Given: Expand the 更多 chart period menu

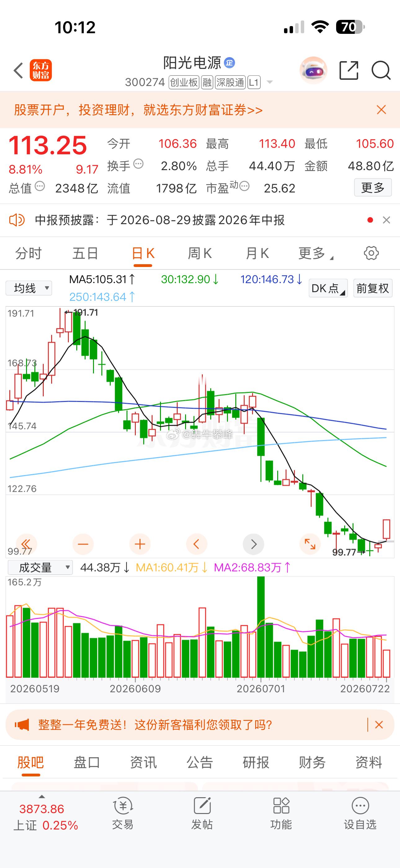Looking at the screenshot, I should tap(315, 253).
